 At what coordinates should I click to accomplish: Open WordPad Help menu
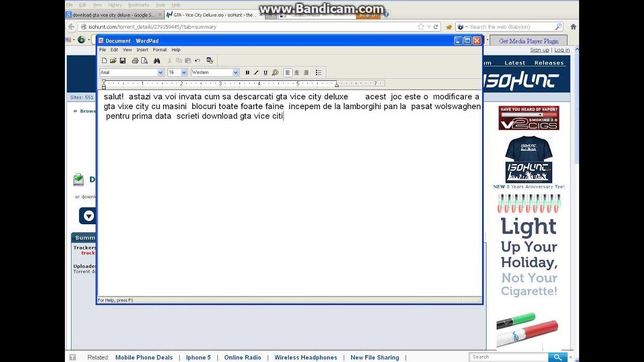point(176,50)
